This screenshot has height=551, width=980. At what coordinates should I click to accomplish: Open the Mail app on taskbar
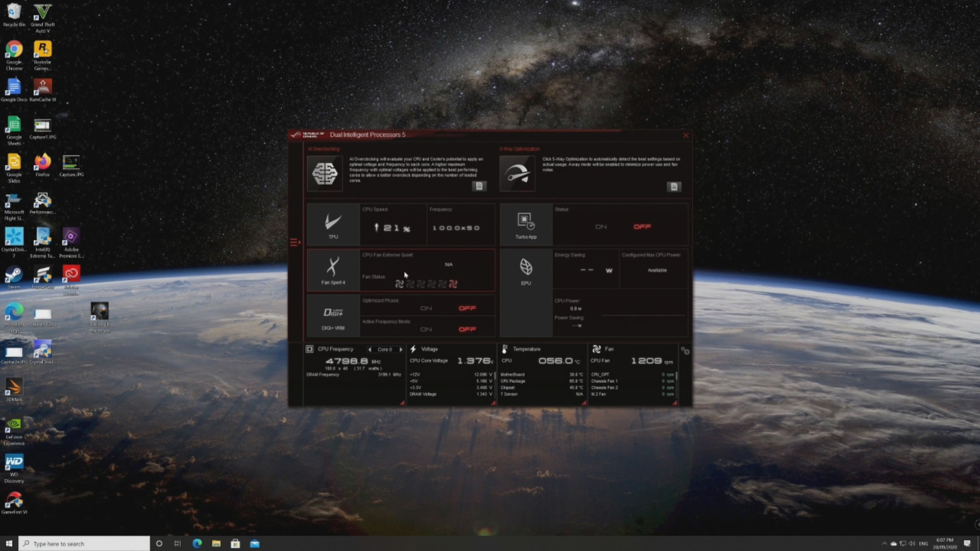click(x=255, y=543)
